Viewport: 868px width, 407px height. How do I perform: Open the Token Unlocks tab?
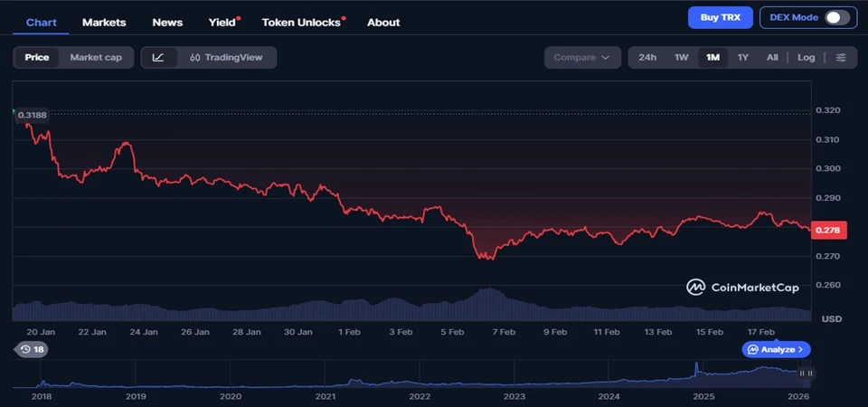coord(302,23)
